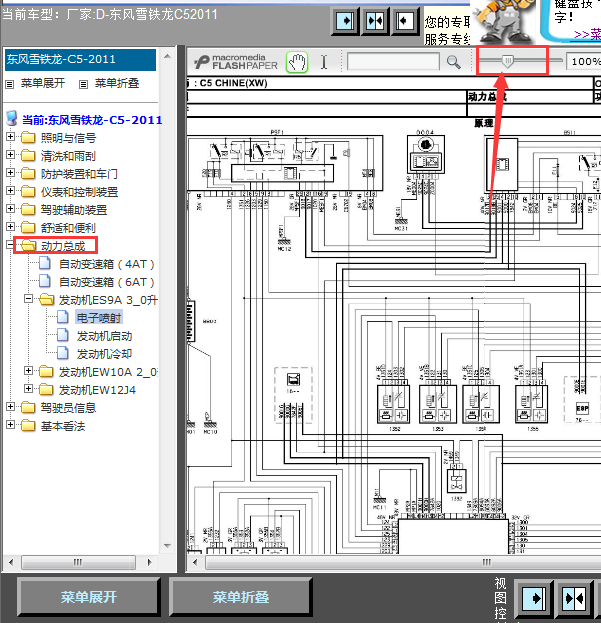Click the folder icon for 发动机EW12J4

click(x=46, y=389)
